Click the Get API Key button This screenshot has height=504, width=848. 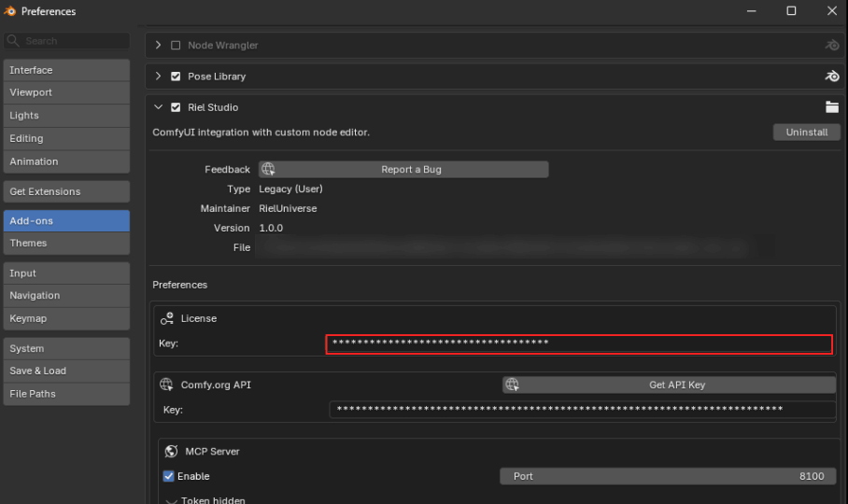pyautogui.click(x=669, y=385)
